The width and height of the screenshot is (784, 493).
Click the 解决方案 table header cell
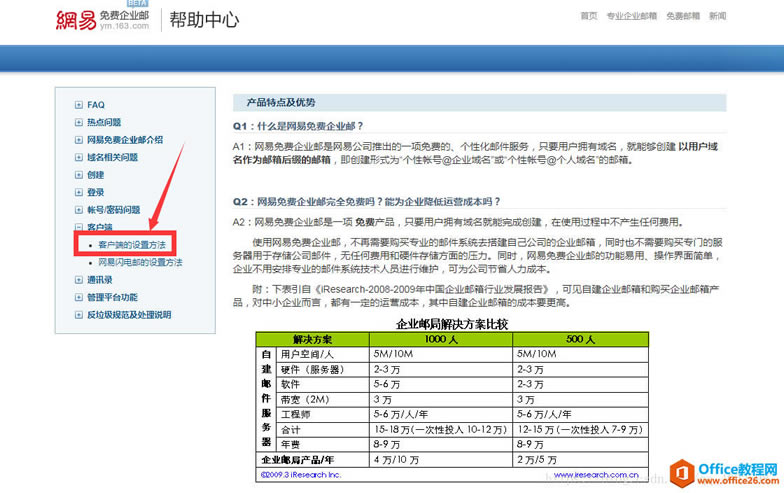pyautogui.click(x=312, y=340)
